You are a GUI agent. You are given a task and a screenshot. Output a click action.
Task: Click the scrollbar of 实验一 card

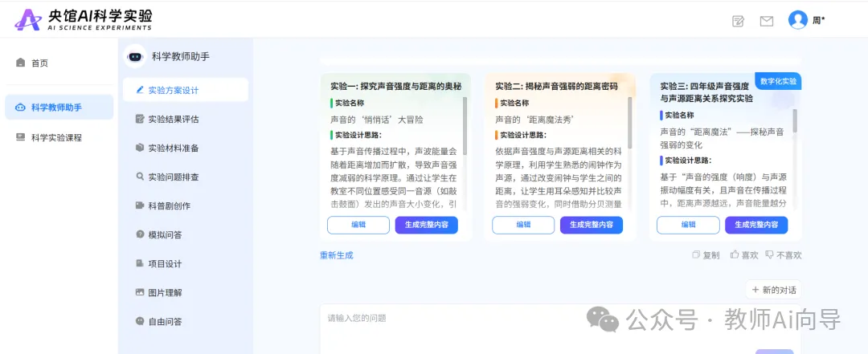pos(465,126)
